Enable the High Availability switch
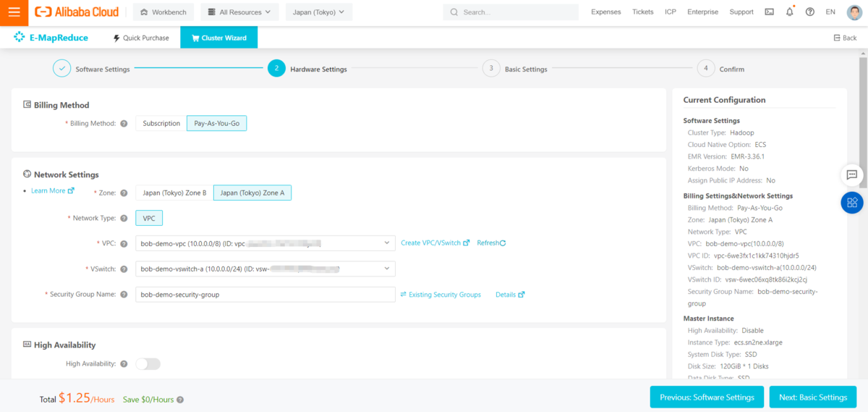This screenshot has width=868, height=412. (x=148, y=364)
